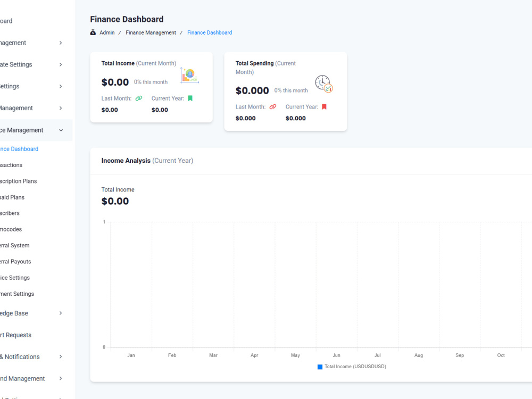532x399 pixels.
Task: Click red bookmark icon beside spending Current Year
Action: pos(325,107)
